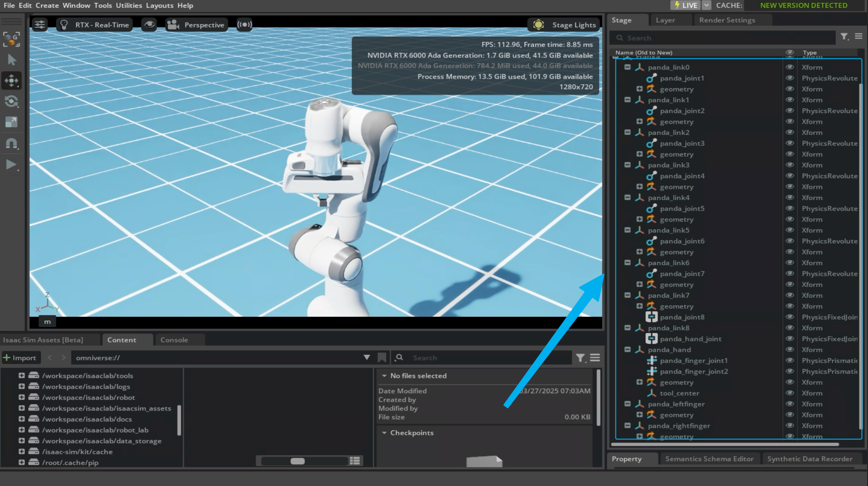Click the viewport streaming waves icon
The height and width of the screenshot is (486, 868).
244,24
